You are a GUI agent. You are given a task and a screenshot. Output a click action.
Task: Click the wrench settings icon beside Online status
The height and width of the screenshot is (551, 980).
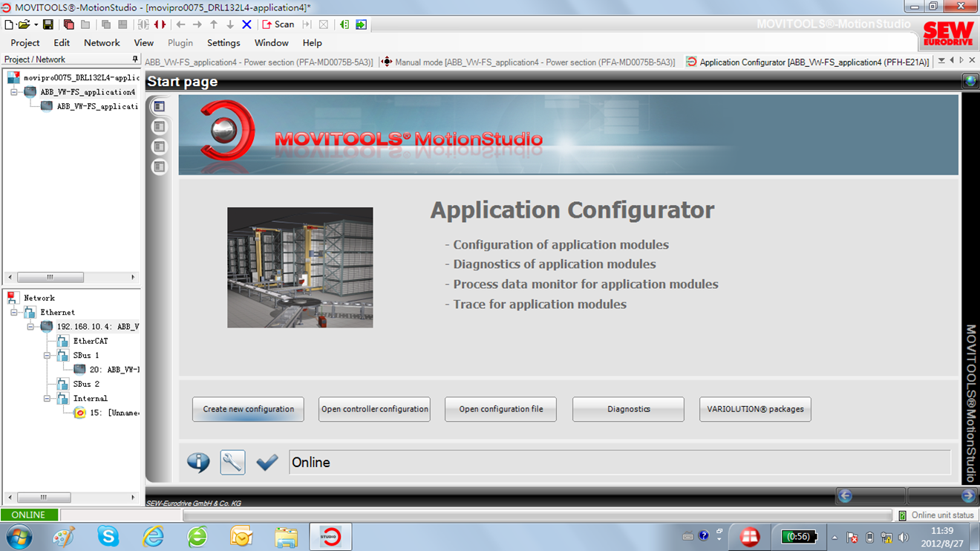[232, 463]
